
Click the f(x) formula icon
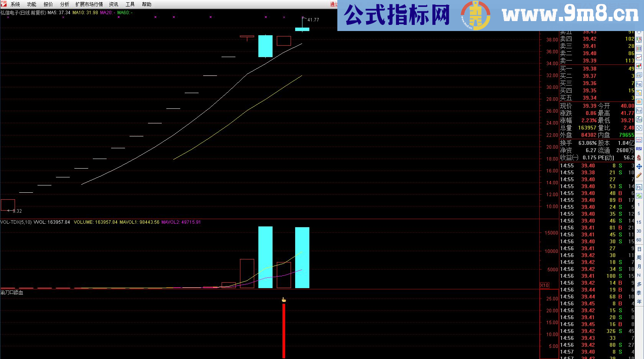(639, 120)
